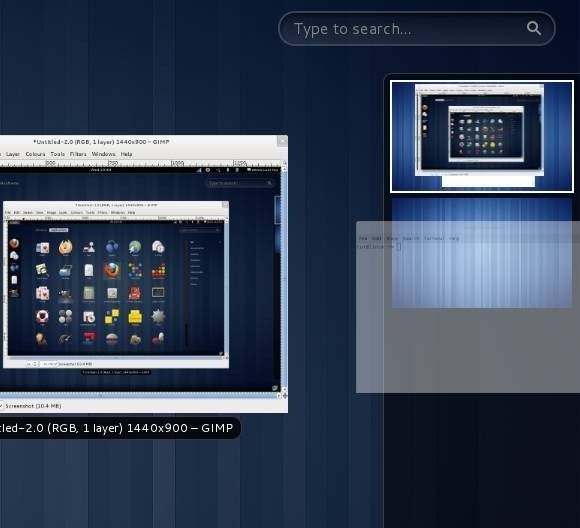Open the Windows menu in GIMP window
This screenshot has height=528, width=580.
coord(103,154)
